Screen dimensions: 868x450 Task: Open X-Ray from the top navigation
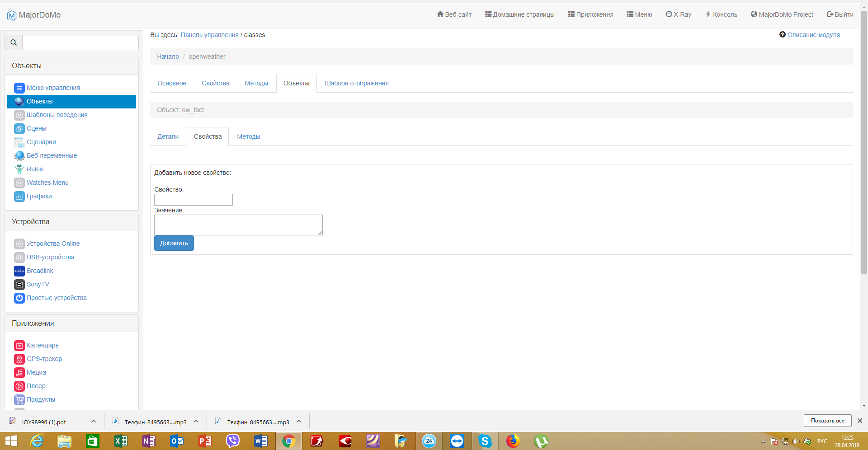[678, 14]
